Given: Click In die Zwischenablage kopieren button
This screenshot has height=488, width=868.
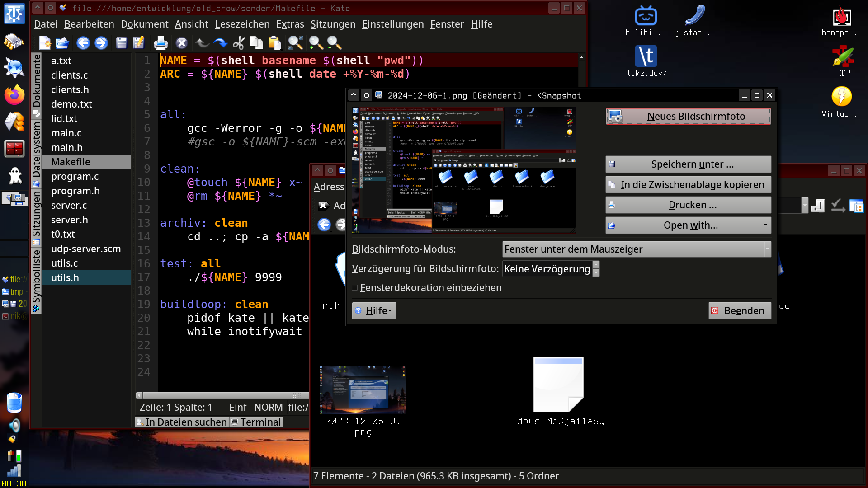Looking at the screenshot, I should [688, 184].
